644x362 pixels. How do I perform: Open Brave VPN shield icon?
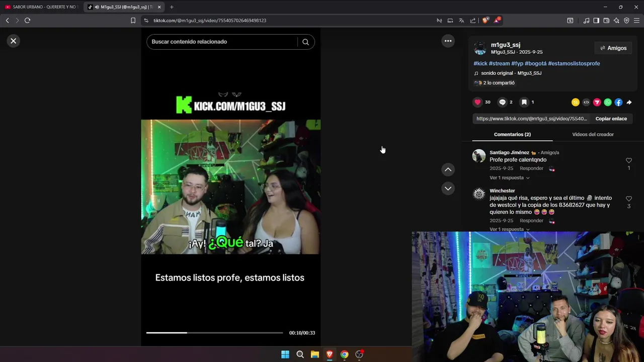626,21
